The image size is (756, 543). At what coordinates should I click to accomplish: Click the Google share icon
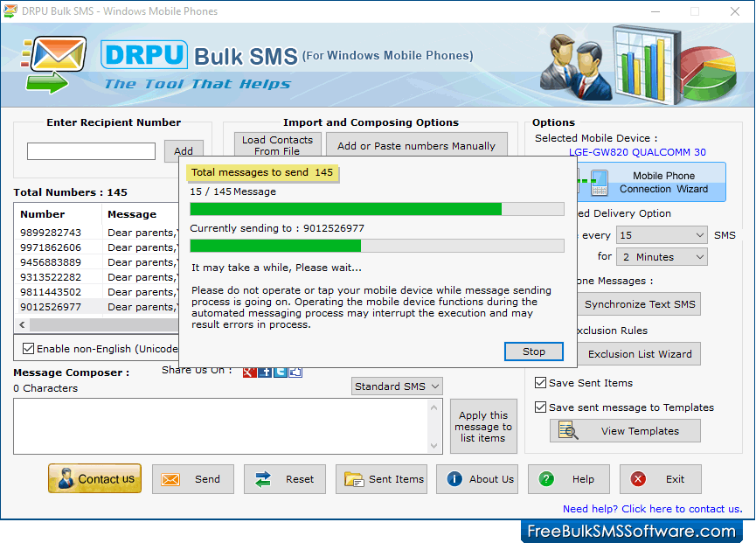coord(249,372)
